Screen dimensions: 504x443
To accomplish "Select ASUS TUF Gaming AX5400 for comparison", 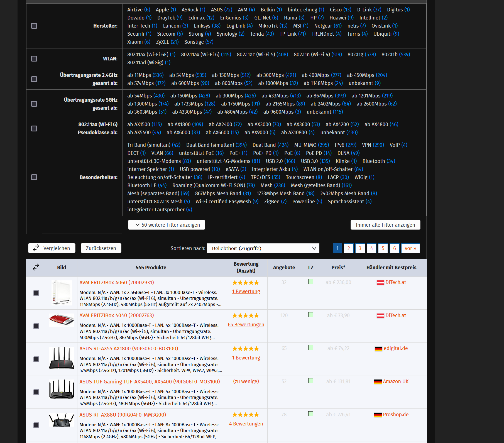I will point(36,392).
